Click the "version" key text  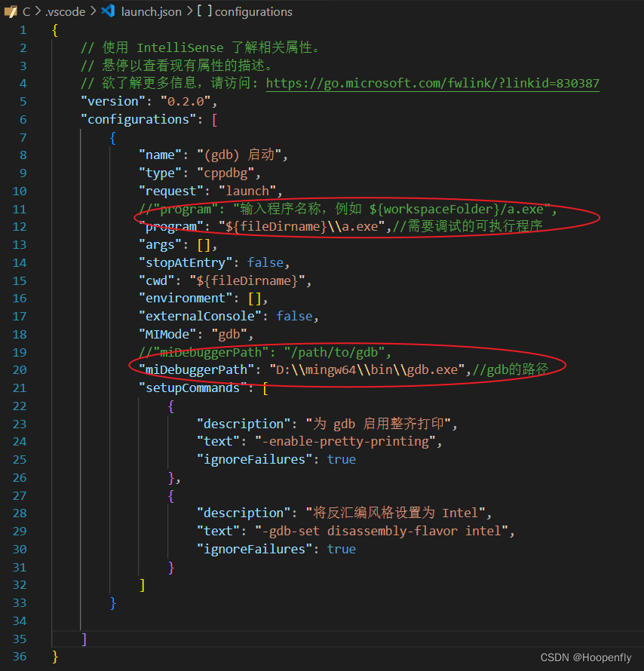pos(113,102)
